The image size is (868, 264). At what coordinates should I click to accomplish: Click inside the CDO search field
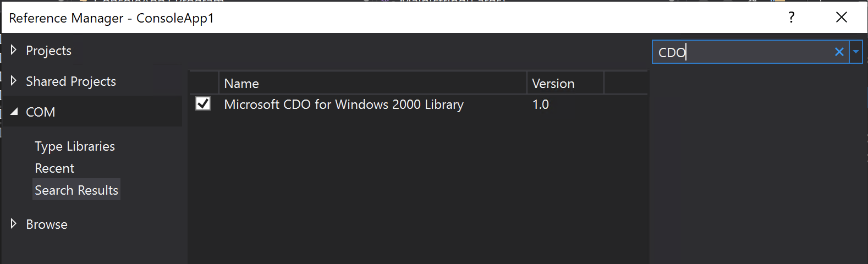[x=743, y=52]
